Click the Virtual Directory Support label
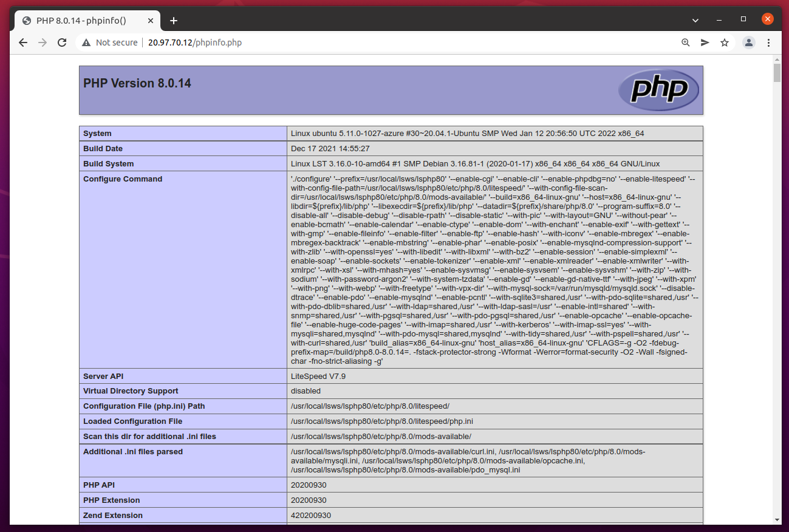 pyautogui.click(x=131, y=391)
